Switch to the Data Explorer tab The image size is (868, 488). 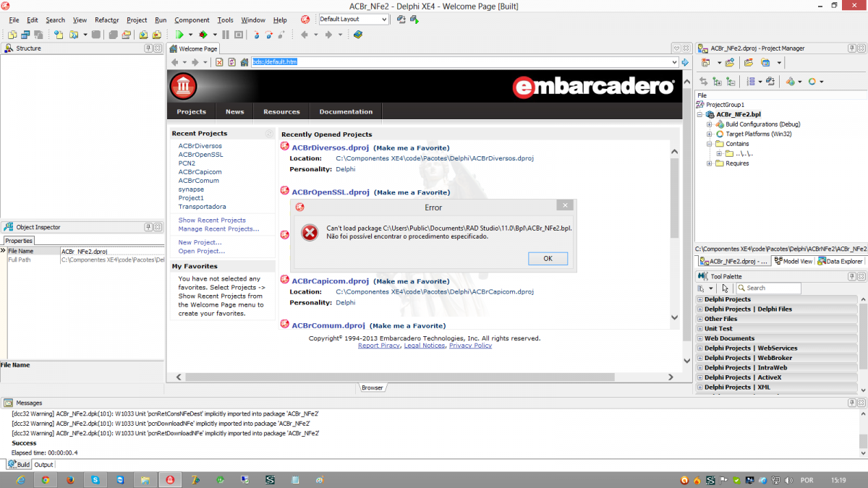(x=840, y=262)
